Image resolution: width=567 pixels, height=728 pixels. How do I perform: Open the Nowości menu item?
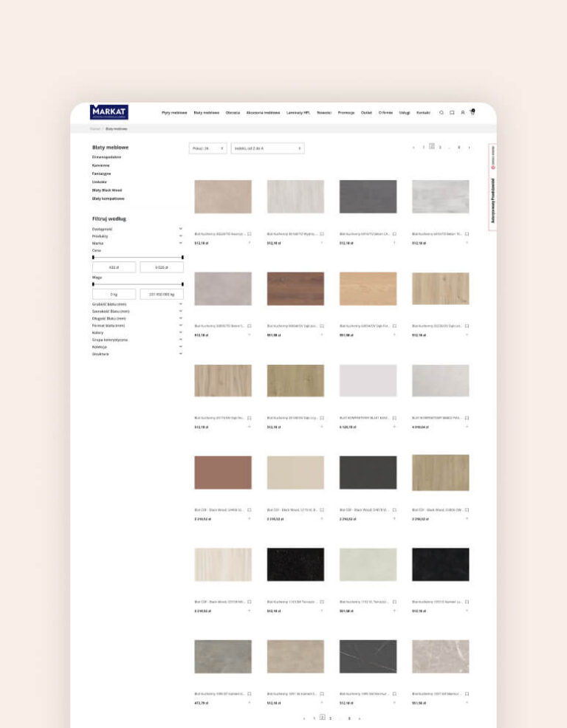(324, 113)
